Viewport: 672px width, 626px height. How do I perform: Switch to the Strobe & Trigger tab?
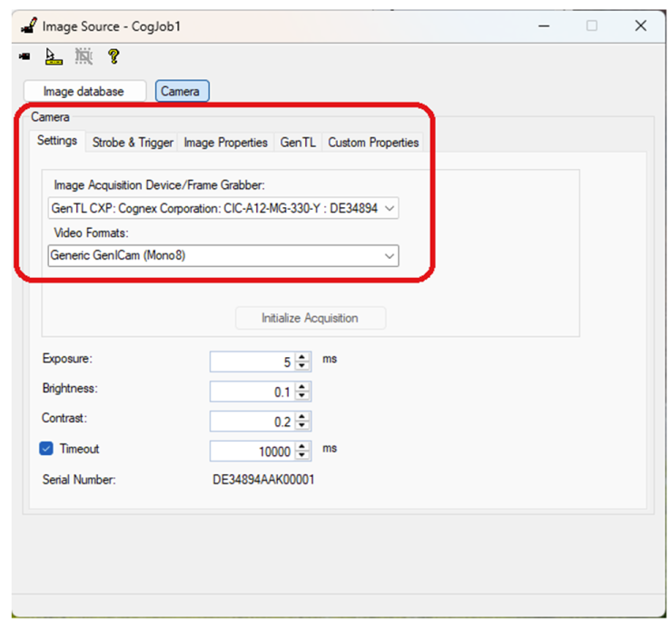coord(133,143)
